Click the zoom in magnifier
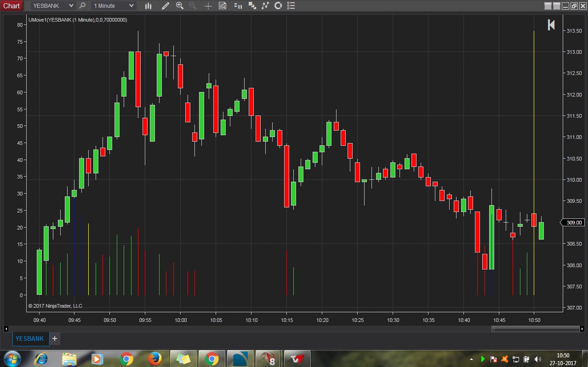This screenshot has width=588, height=367. click(180, 6)
